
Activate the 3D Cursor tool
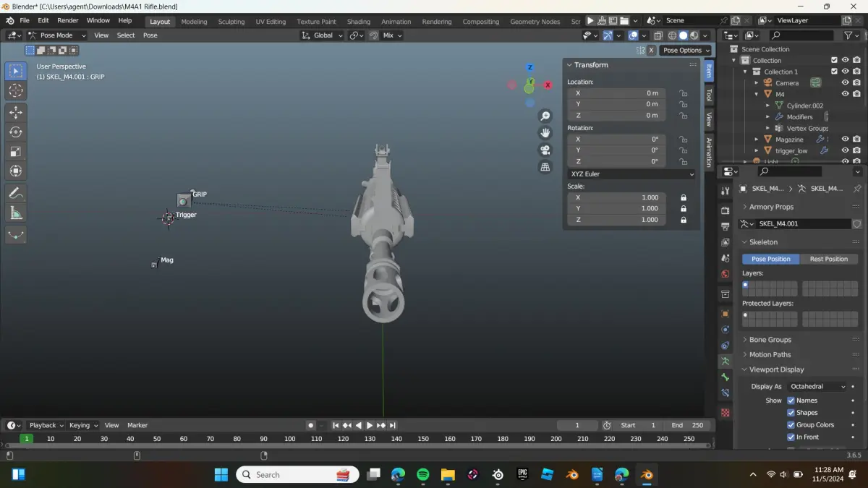tap(16, 90)
